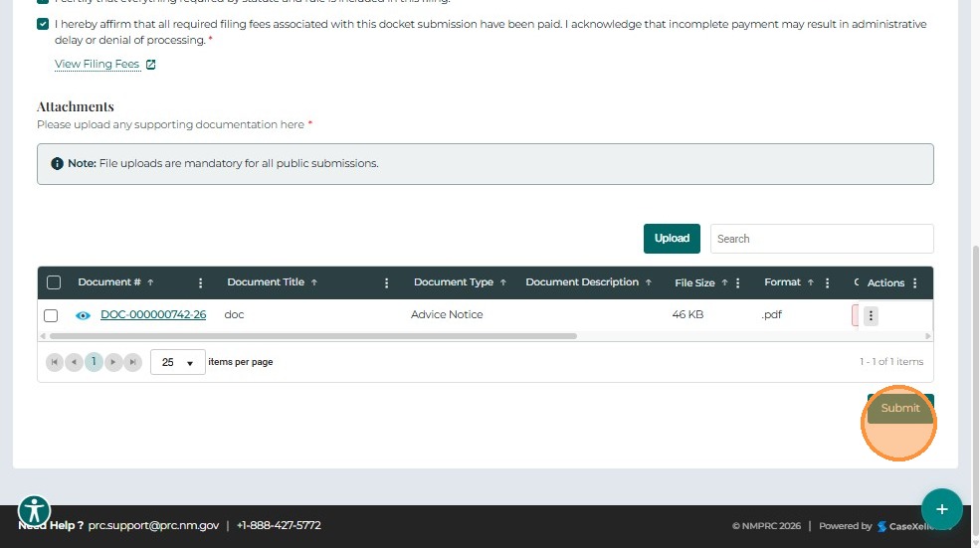Viewport: 980px width, 548px height.
Task: Open Actions column menu dots
Action: click(914, 283)
